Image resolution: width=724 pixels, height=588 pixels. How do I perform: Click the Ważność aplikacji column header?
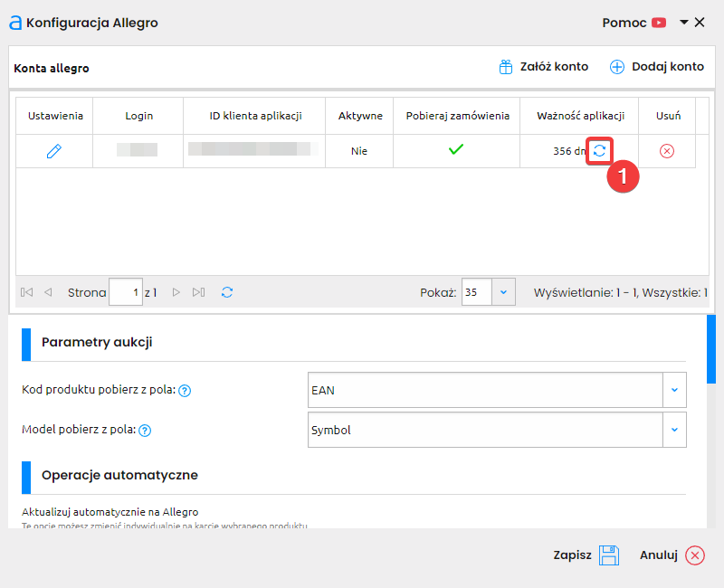(580, 116)
